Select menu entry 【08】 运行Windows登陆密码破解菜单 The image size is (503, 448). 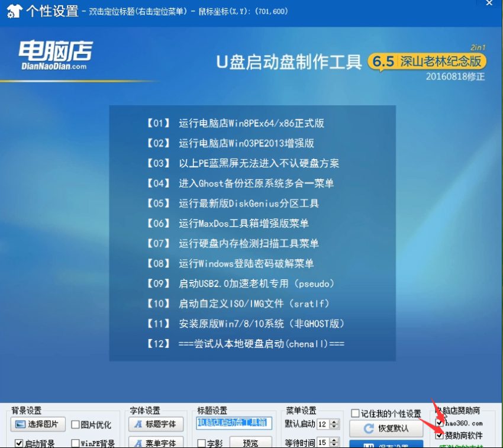(230, 263)
